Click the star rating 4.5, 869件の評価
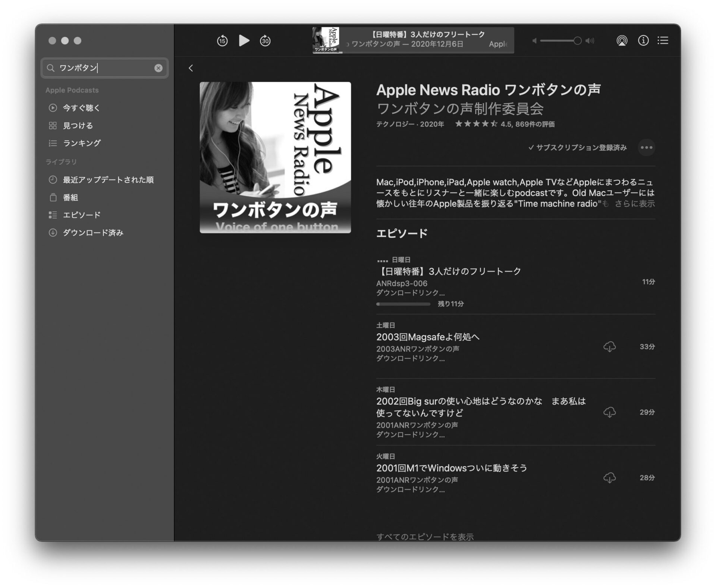 tap(505, 124)
